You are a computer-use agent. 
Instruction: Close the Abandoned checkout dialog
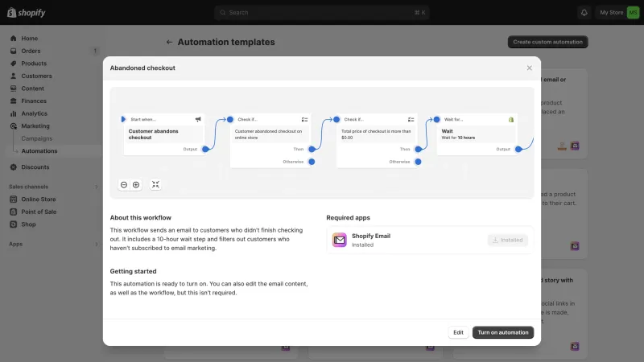[529, 68]
